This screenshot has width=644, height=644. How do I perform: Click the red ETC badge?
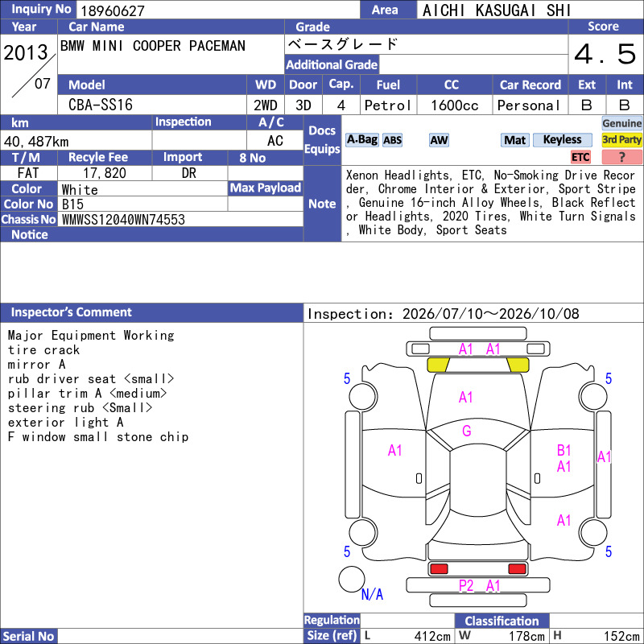[x=580, y=157]
